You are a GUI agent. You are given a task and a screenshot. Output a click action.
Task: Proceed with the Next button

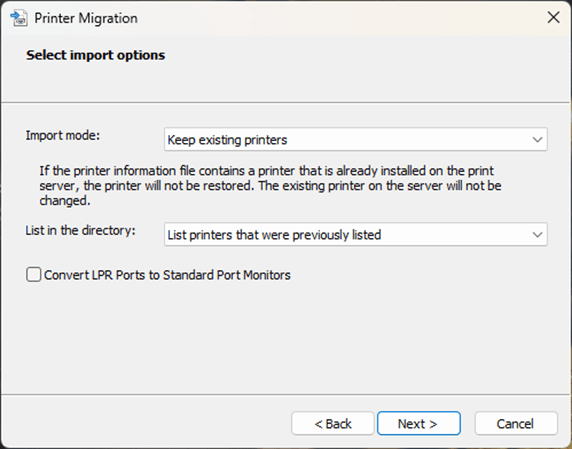click(419, 423)
